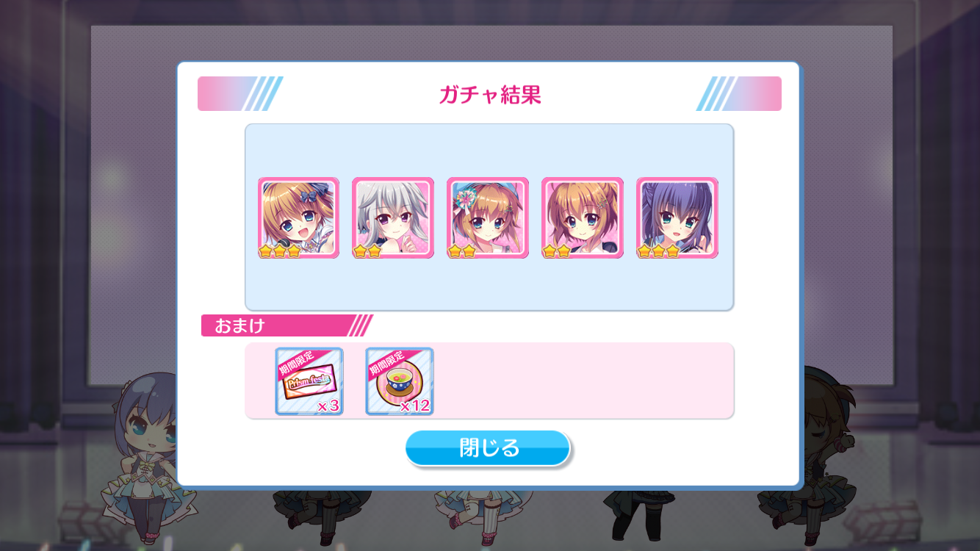The width and height of the screenshot is (980, 551).
Task: Tap the 閉じる button
Action: (488, 447)
